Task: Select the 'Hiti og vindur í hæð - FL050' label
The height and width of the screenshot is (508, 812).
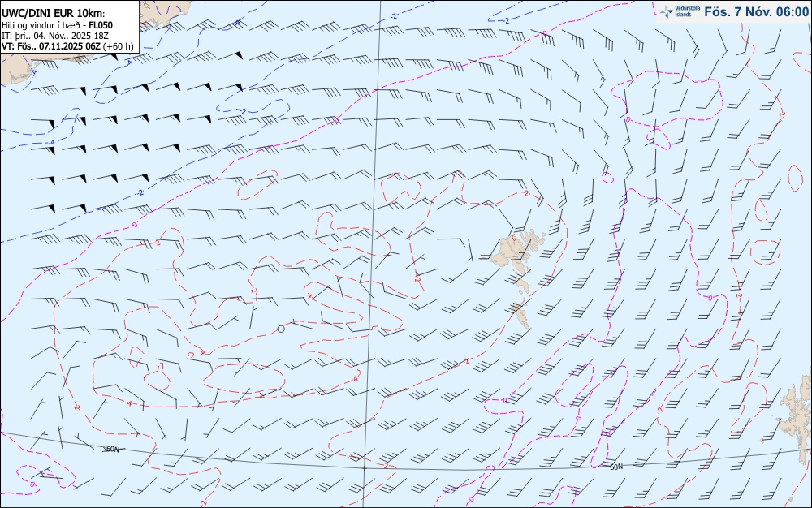Action: coord(57,25)
